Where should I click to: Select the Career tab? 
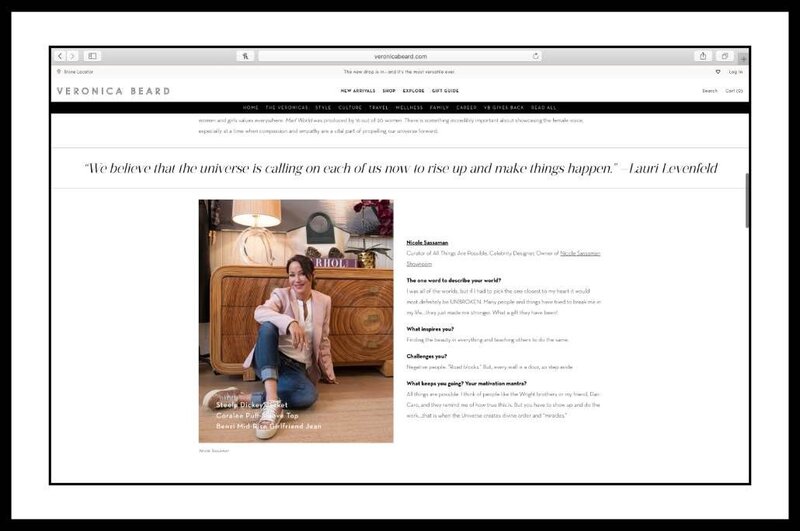coord(466,108)
